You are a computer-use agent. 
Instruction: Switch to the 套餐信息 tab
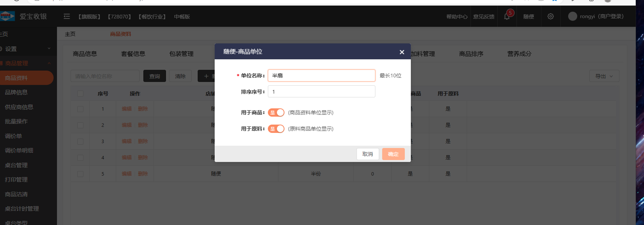[x=133, y=54]
